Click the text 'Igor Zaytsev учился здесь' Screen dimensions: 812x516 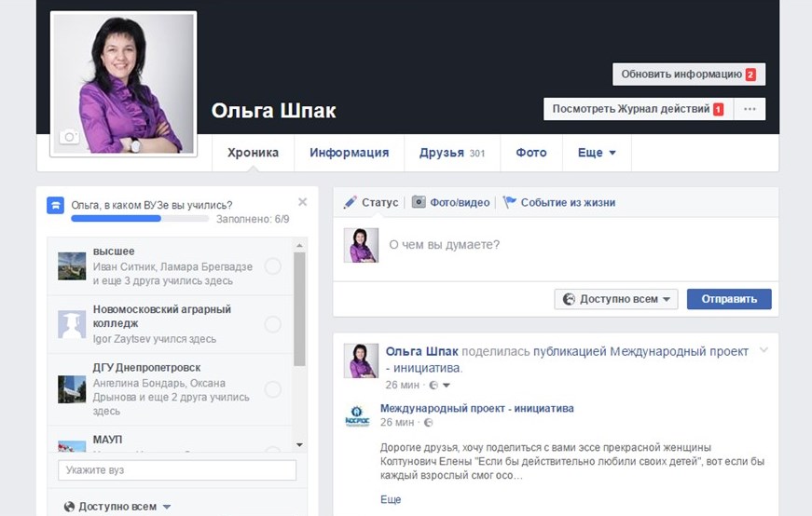click(155, 339)
